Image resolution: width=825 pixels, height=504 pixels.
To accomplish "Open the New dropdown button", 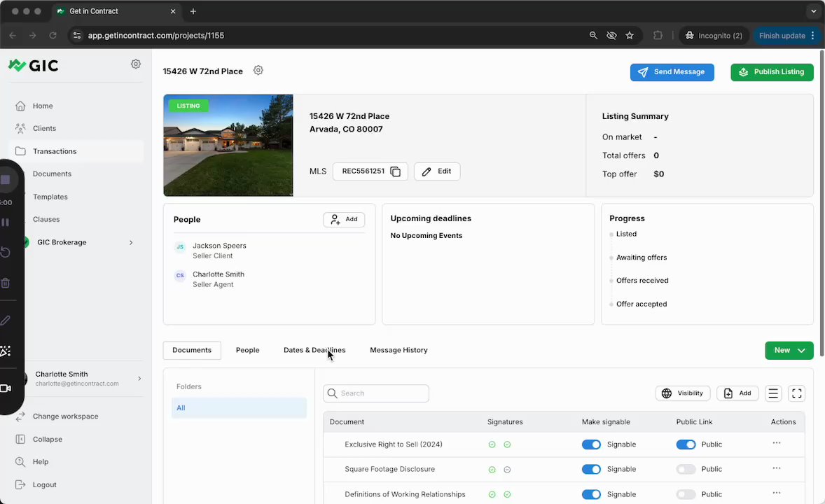I will (x=789, y=351).
